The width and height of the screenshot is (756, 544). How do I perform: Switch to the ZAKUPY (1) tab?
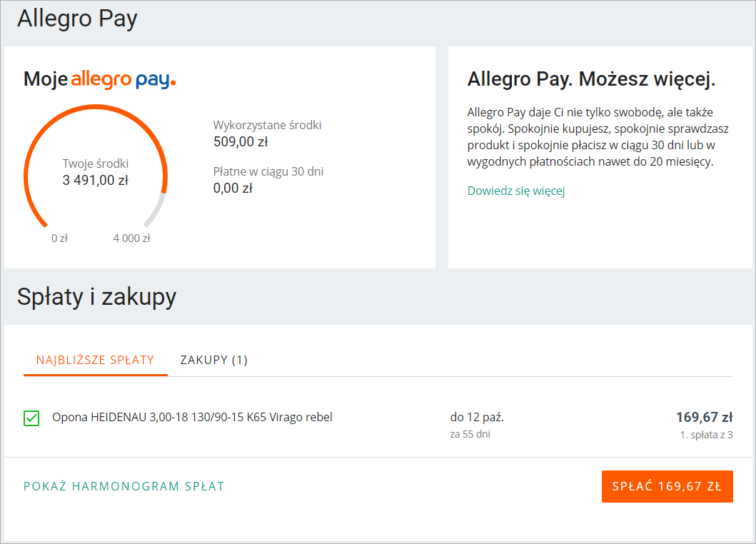tap(213, 360)
